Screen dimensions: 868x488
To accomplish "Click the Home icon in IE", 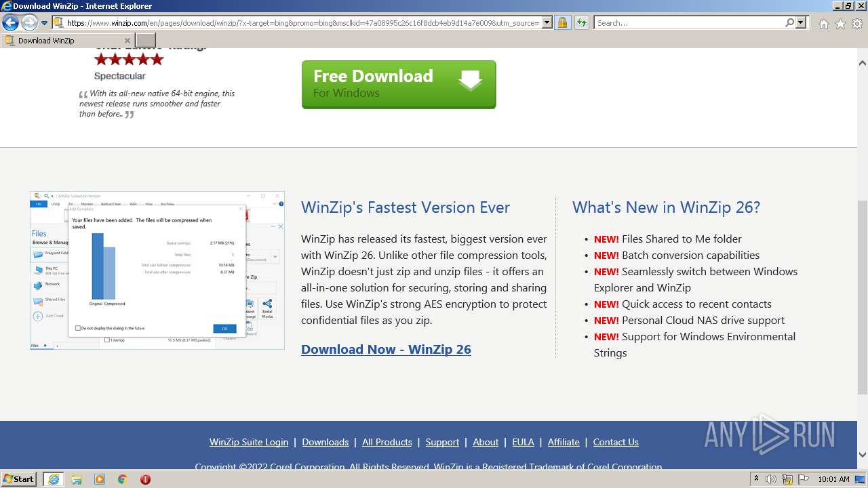I will click(823, 24).
